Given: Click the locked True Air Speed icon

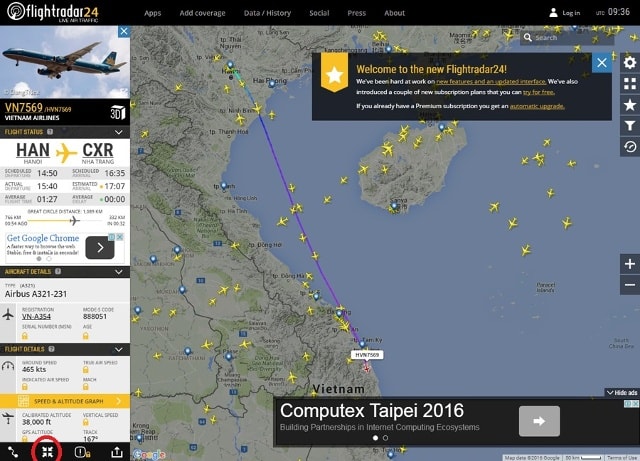Looking at the screenshot, I should pyautogui.click(x=86, y=370).
